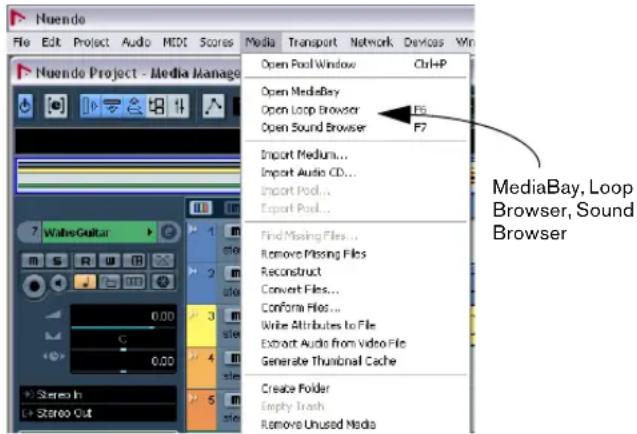Viewport: 637px width, 434px height.
Task: Toggle the Activate Project bracket icon
Action: coord(56,106)
